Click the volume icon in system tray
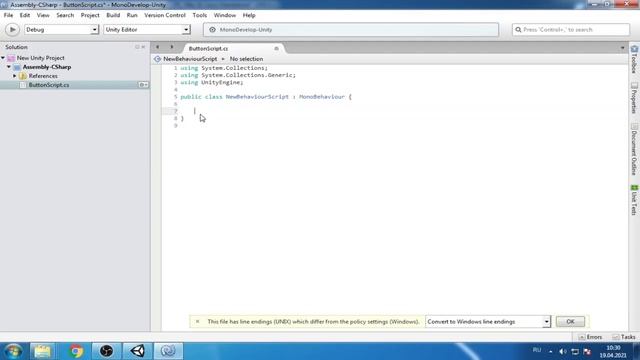 pyautogui.click(x=563, y=351)
